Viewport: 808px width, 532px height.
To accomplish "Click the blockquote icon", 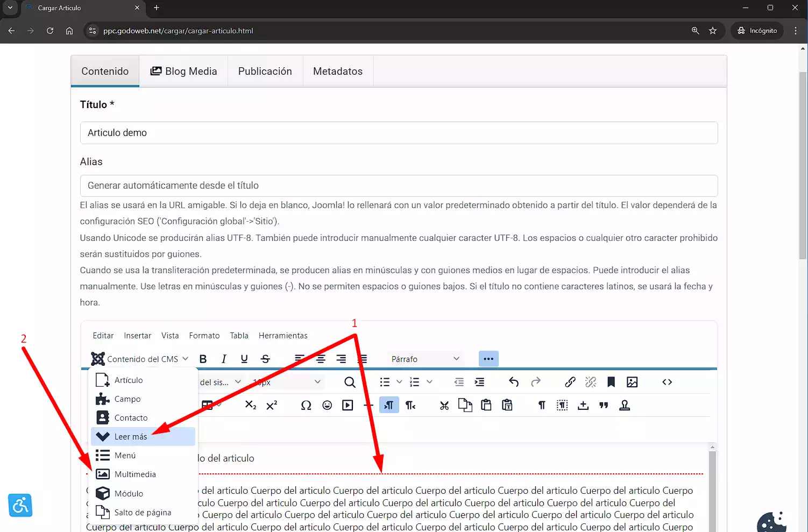I will click(604, 405).
